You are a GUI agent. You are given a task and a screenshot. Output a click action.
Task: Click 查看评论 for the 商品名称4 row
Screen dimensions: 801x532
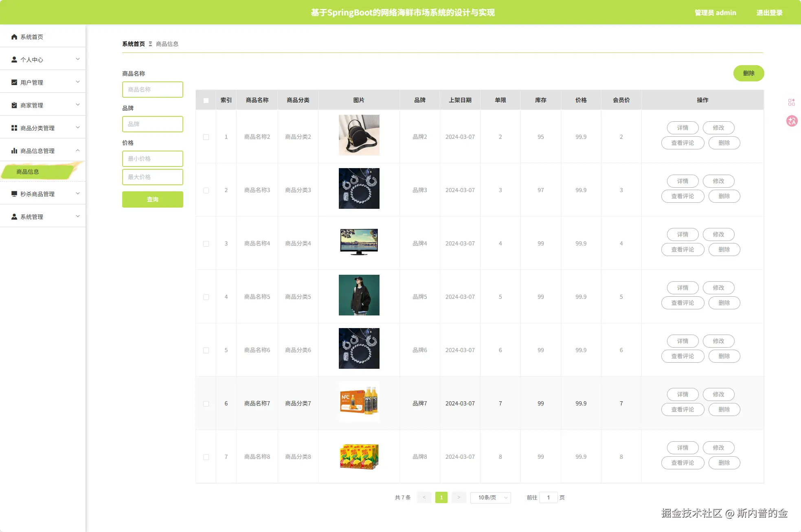coord(682,250)
